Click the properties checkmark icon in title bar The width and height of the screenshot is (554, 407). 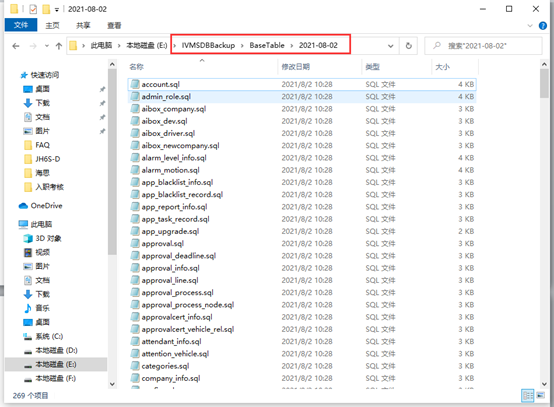tap(33, 9)
